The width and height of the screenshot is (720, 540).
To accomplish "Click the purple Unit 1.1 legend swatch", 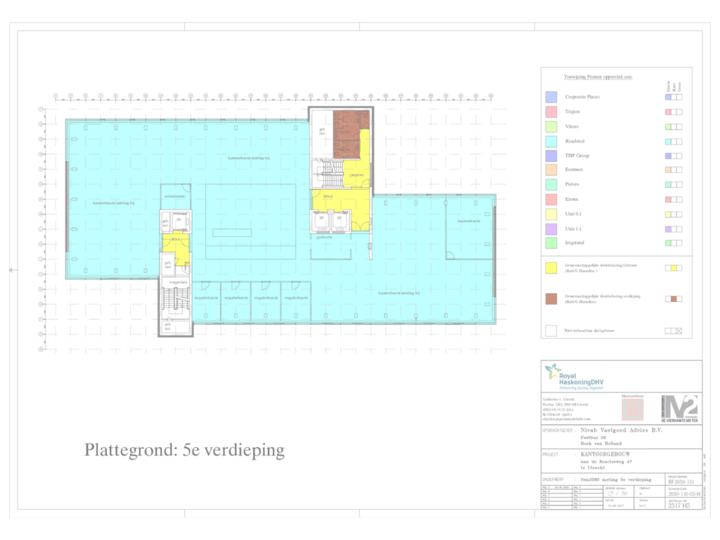I will (550, 229).
